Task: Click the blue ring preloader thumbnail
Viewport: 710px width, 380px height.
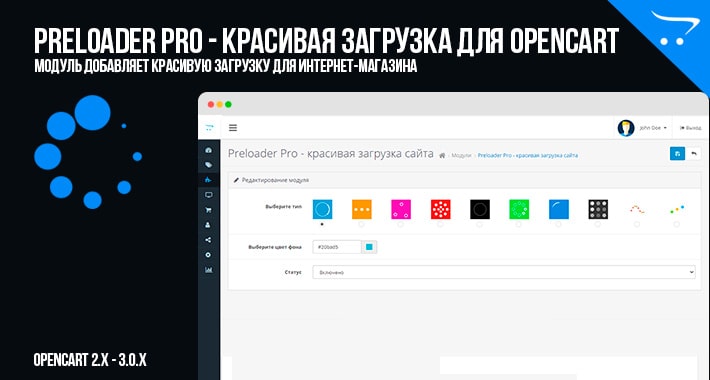Action: (322, 209)
